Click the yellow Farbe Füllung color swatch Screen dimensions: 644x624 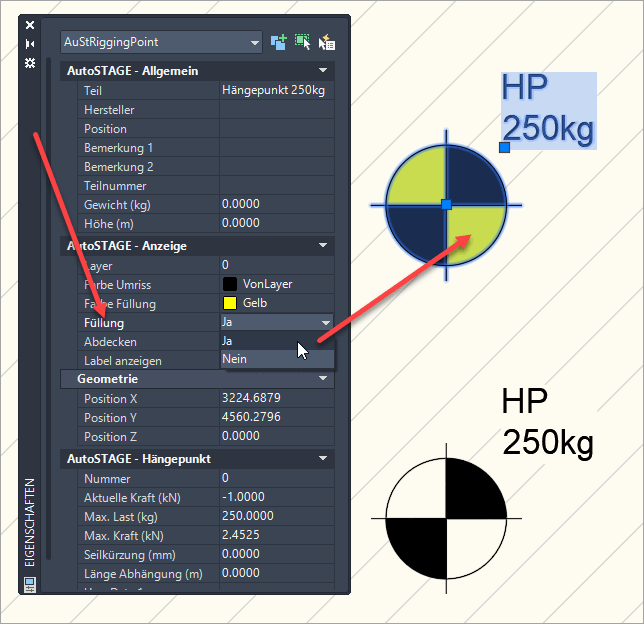pyautogui.click(x=229, y=304)
